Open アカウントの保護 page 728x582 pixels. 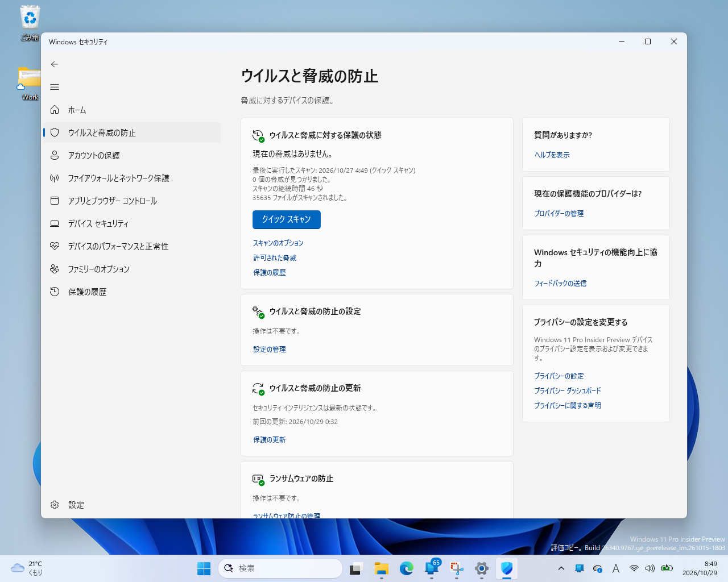tap(132, 155)
